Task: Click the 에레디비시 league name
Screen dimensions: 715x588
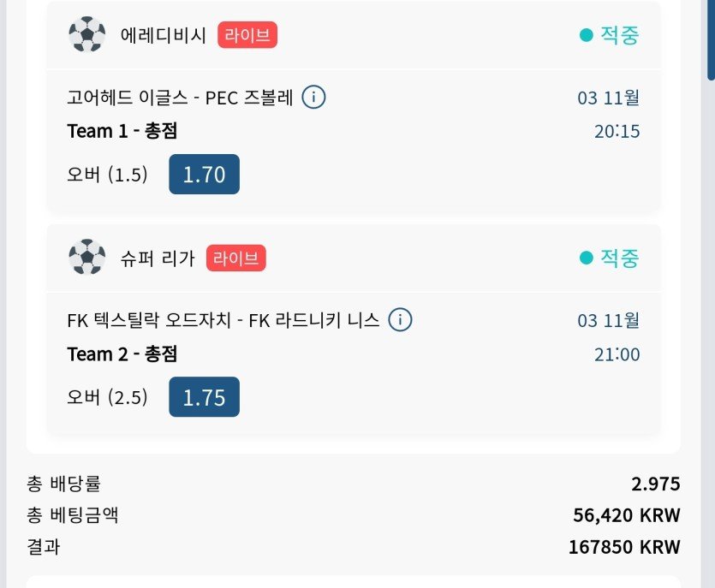Action: (x=164, y=36)
